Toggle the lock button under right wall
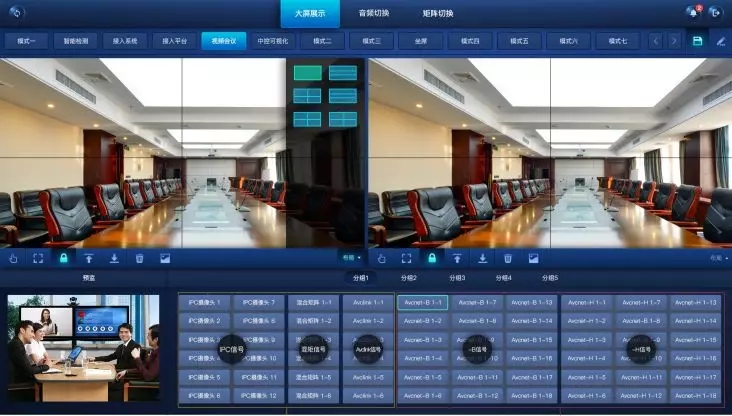The height and width of the screenshot is (416, 732). click(432, 258)
